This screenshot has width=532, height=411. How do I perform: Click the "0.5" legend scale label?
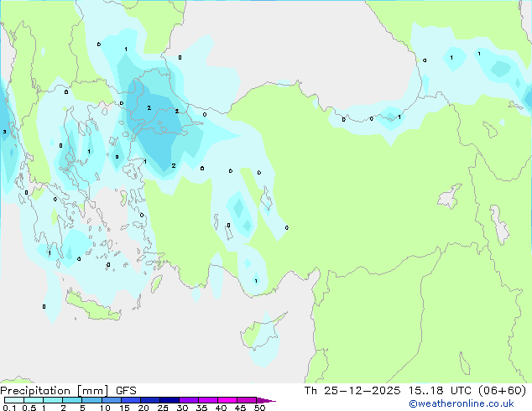click(x=29, y=408)
